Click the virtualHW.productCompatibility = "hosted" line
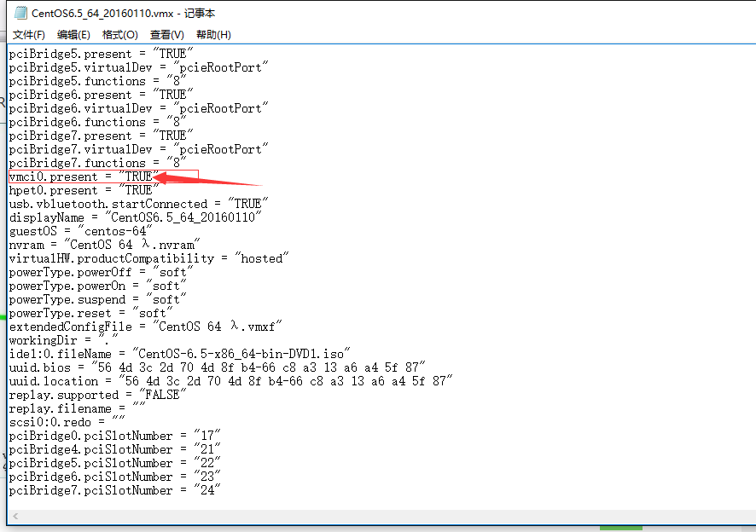 (148, 259)
